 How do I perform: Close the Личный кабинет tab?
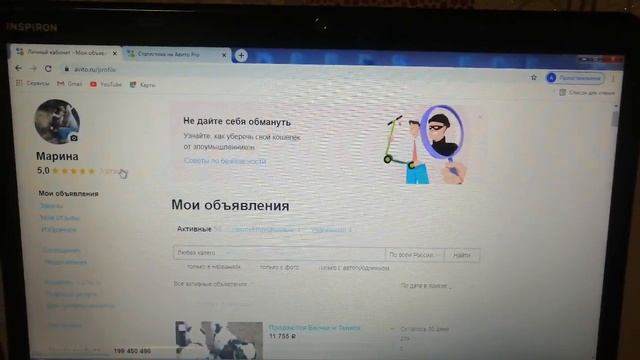(115, 53)
